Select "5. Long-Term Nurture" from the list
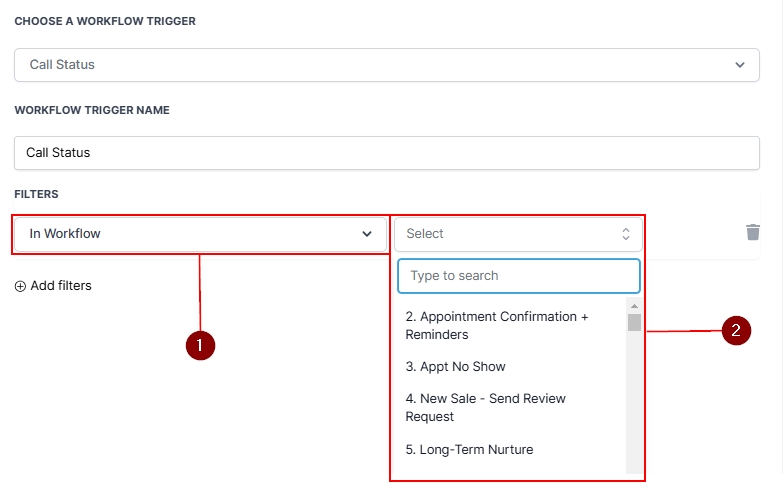 click(470, 450)
